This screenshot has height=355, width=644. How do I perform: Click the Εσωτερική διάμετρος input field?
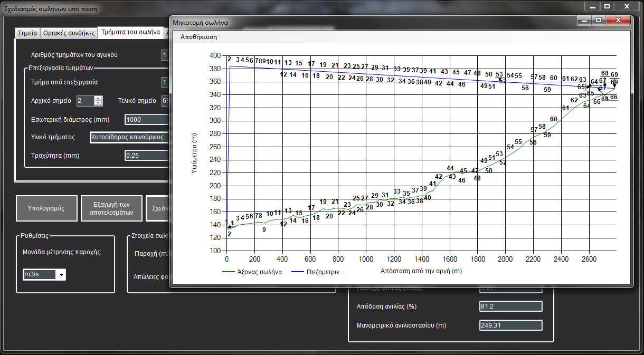pyautogui.click(x=146, y=120)
